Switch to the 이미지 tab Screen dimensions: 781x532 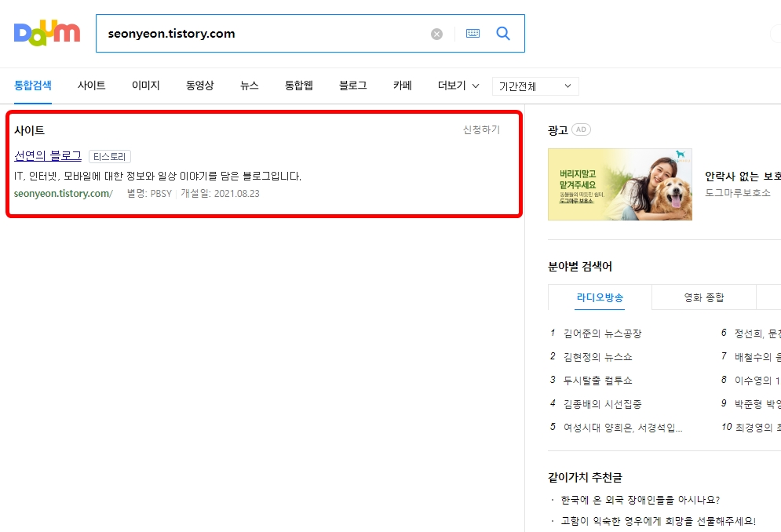pyautogui.click(x=145, y=86)
